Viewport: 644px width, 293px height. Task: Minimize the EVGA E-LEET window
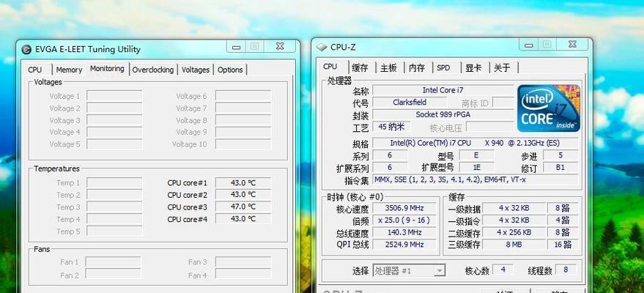(236, 47)
